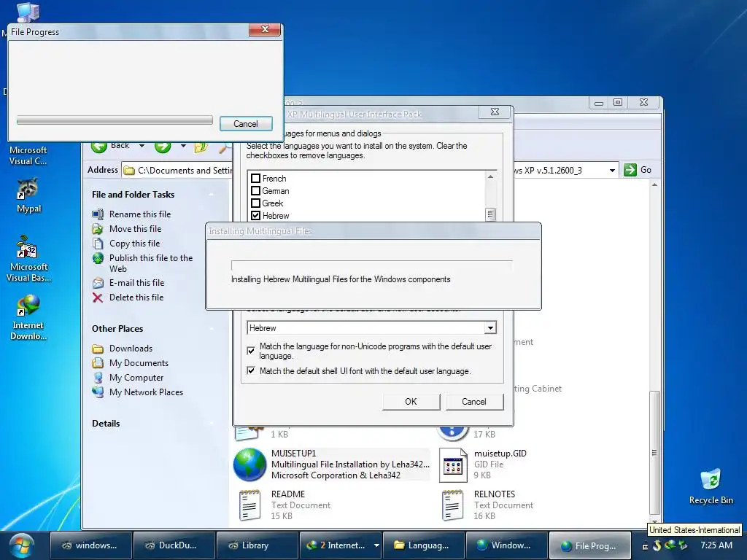Check the German language checkbox

(x=255, y=191)
